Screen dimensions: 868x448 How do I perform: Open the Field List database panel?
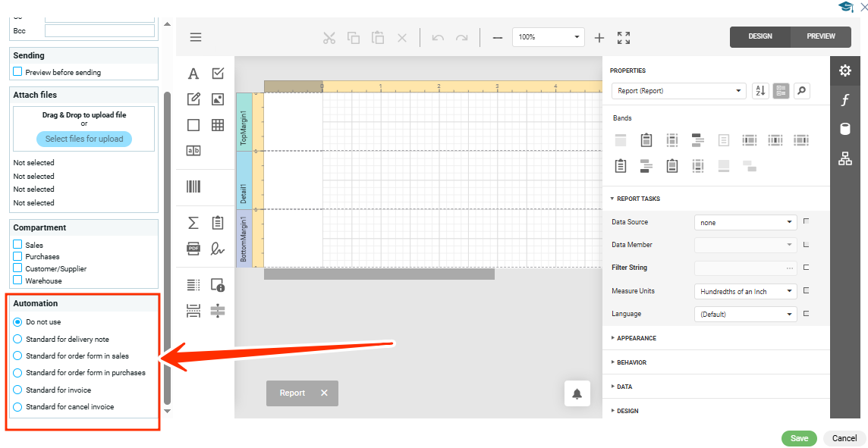(844, 129)
